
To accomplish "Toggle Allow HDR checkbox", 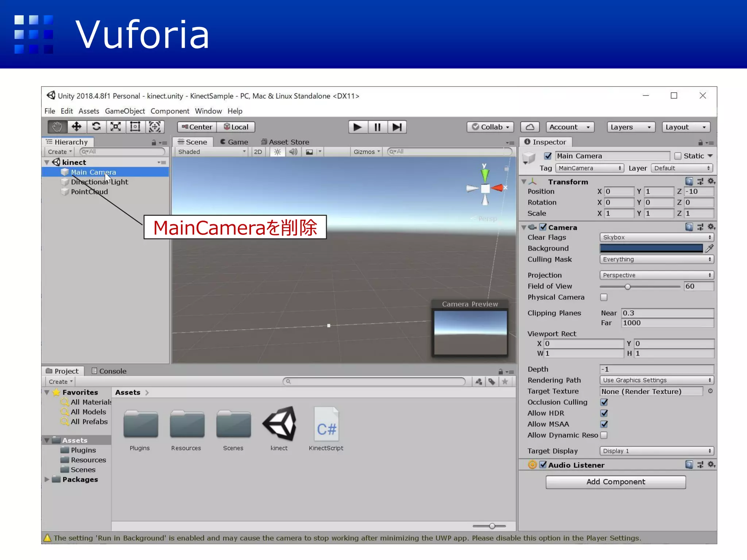I will (604, 413).
